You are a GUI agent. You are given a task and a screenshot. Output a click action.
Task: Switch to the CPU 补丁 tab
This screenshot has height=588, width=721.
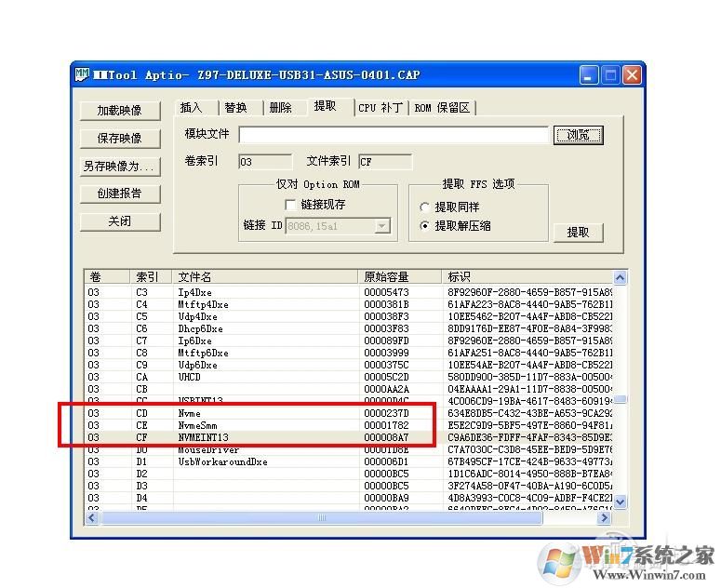coord(381,108)
